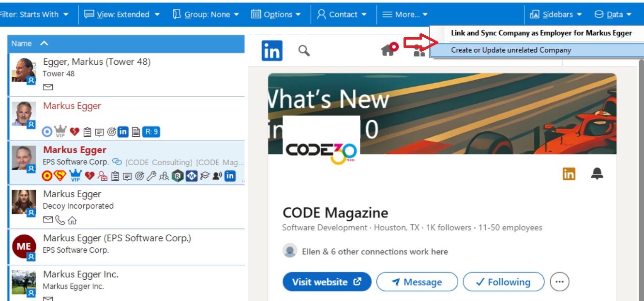The height and width of the screenshot is (301, 644).
Task: Open the Filter: Starts With dropdown
Action: (x=34, y=14)
